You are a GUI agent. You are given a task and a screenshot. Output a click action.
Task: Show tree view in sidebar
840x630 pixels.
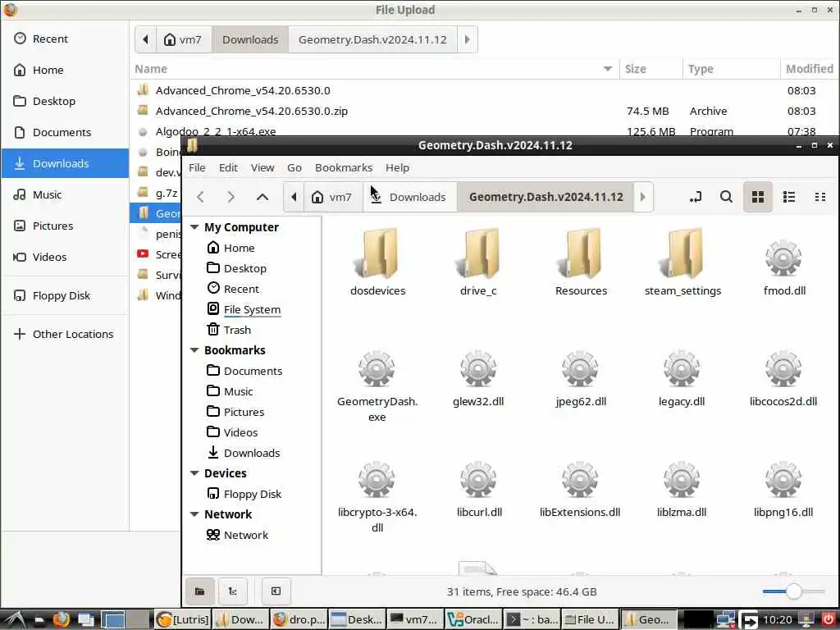pyautogui.click(x=232, y=591)
